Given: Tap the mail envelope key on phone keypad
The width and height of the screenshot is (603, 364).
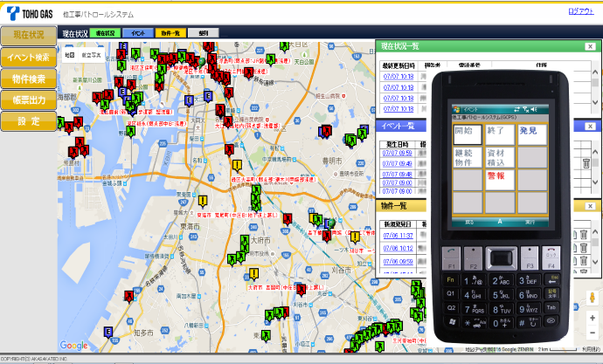Looking at the screenshot, I should point(551,321).
